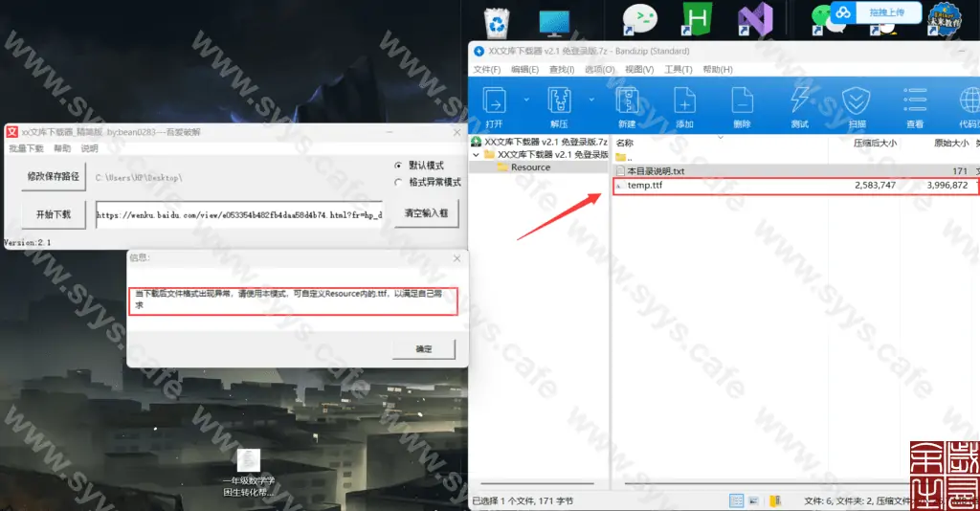This screenshot has width=980, height=511.
Task: Open the purple Visual Studio shortcut
Action: pyautogui.click(x=754, y=19)
